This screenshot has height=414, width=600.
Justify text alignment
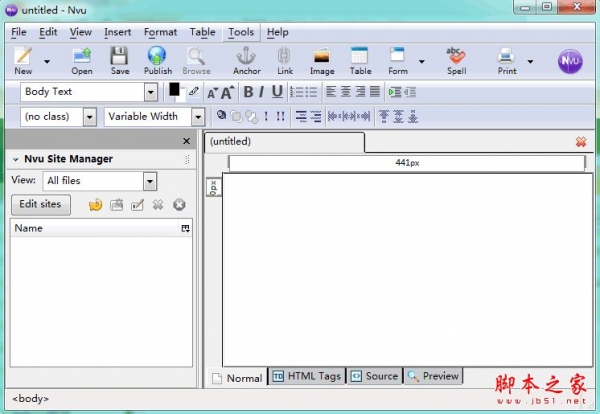tap(375, 92)
